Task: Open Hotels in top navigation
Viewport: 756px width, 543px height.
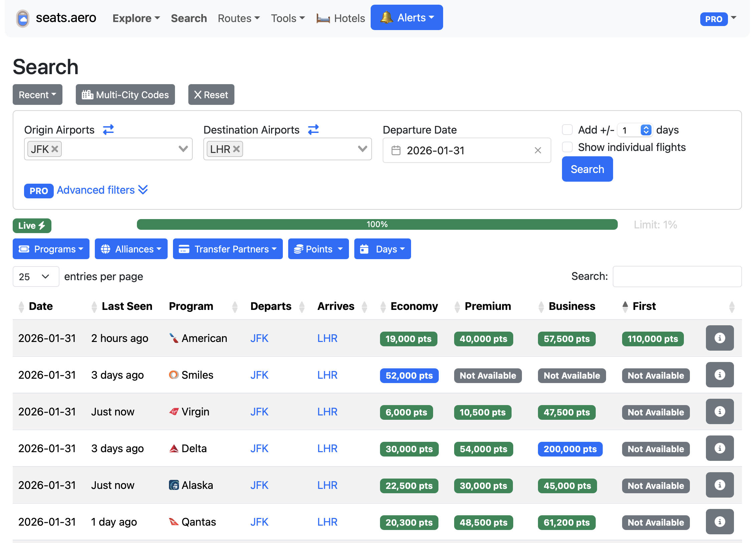Action: (341, 18)
